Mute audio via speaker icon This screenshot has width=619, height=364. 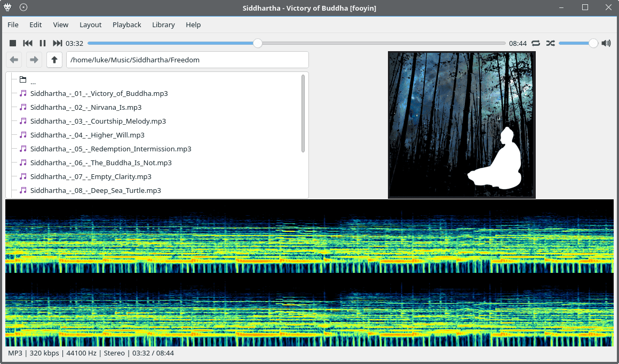[x=606, y=43]
